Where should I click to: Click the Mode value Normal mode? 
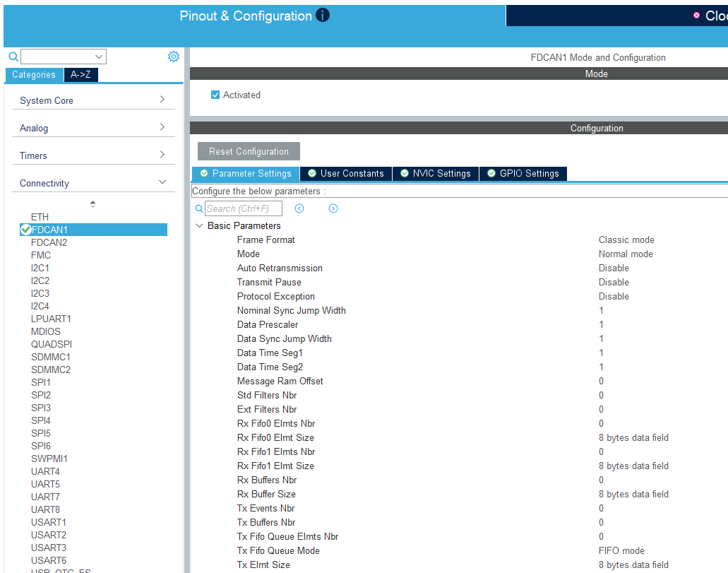[626, 254]
